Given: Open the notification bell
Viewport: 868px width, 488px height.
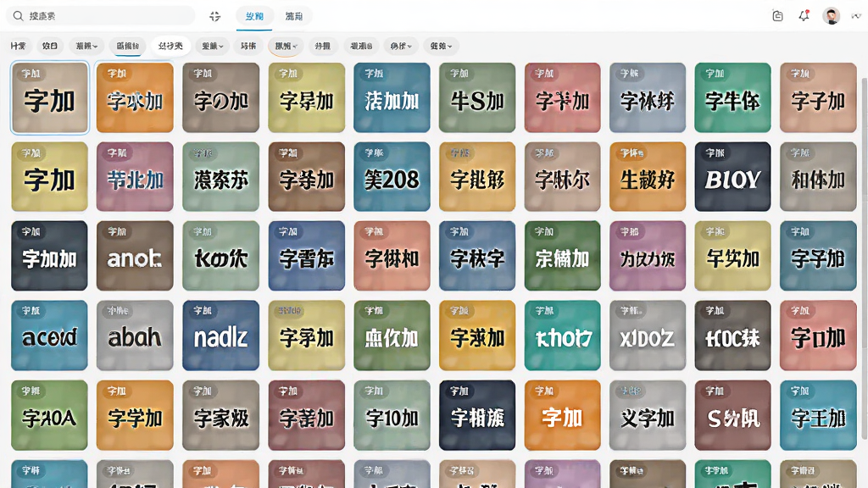Looking at the screenshot, I should point(804,16).
